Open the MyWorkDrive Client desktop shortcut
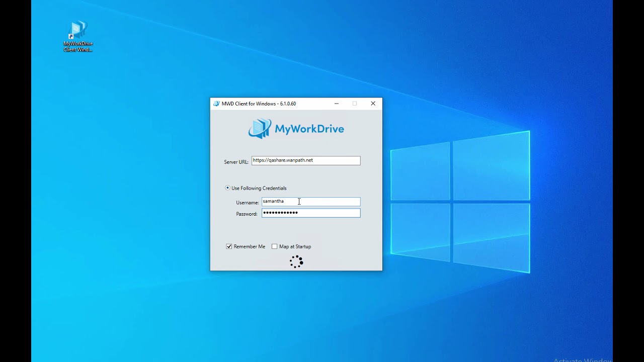This screenshot has height=362, width=644. point(78,36)
